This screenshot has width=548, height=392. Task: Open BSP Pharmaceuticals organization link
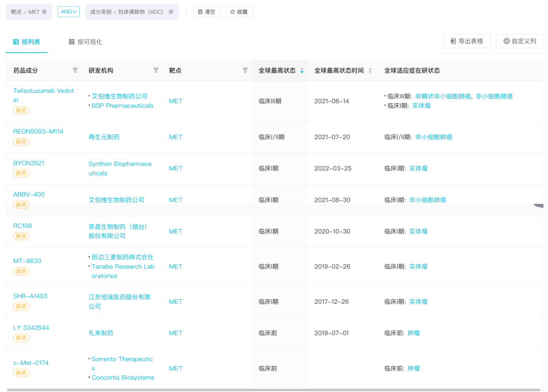[x=122, y=105]
